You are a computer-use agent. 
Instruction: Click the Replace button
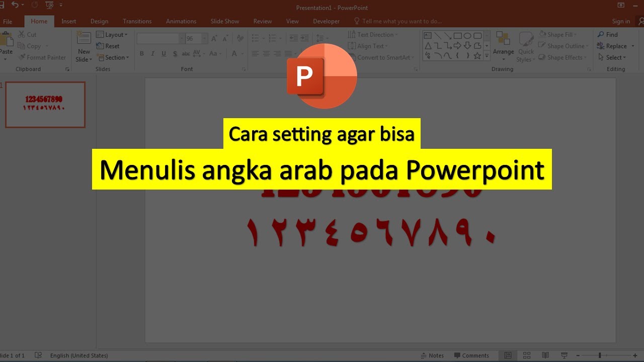pos(612,46)
